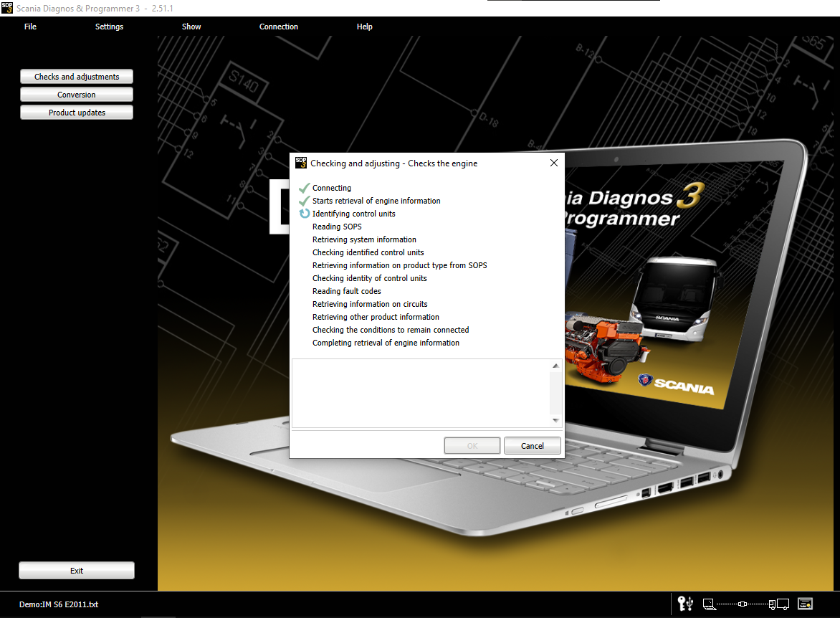Close the Checking and adjusting dialog
The height and width of the screenshot is (618, 840).
(x=553, y=163)
